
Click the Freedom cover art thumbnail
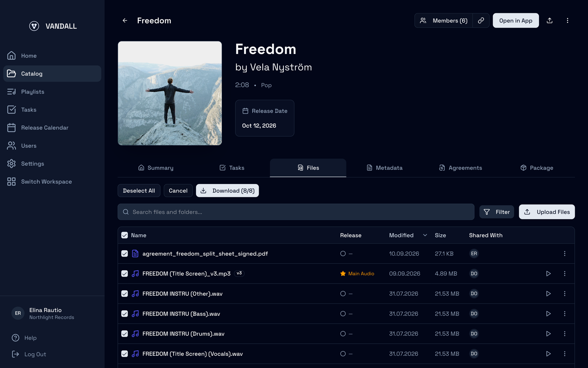click(170, 93)
